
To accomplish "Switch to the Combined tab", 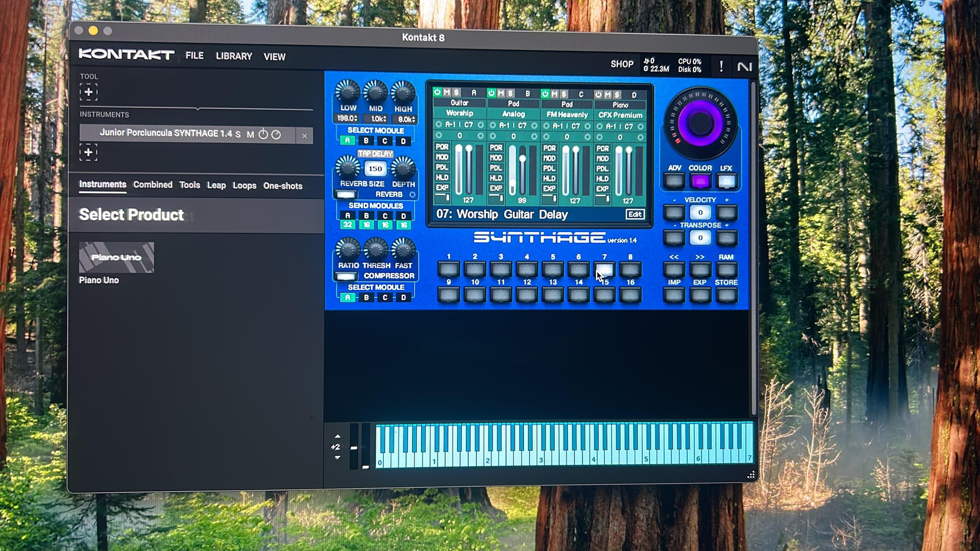I will [x=153, y=185].
